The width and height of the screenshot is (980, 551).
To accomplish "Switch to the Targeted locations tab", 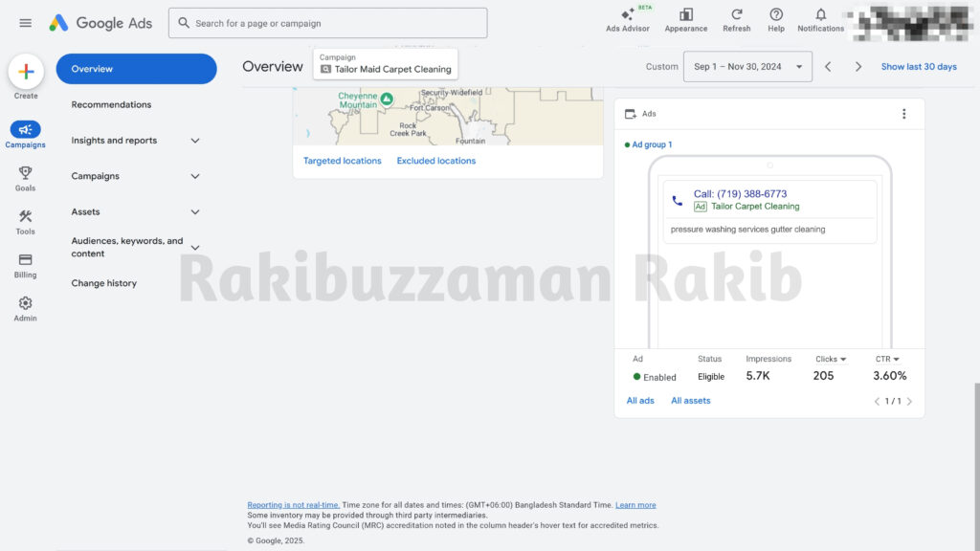I will [x=342, y=160].
